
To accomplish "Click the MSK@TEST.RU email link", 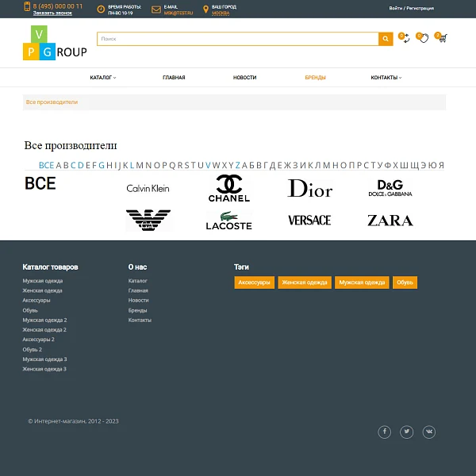I will tap(178, 13).
